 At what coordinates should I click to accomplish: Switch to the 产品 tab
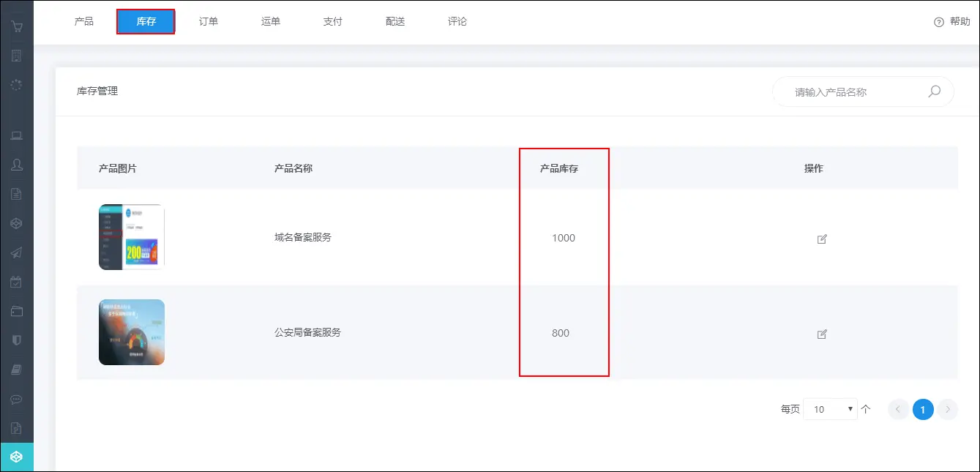84,21
